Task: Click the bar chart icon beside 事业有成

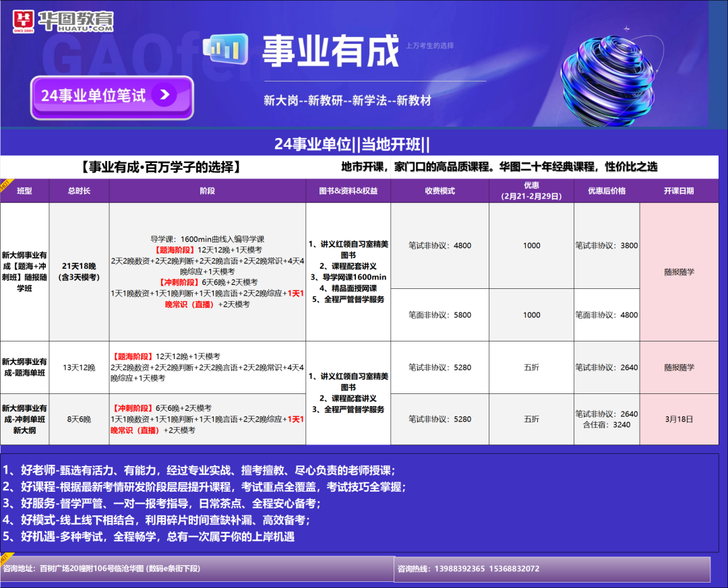Action: (226, 48)
